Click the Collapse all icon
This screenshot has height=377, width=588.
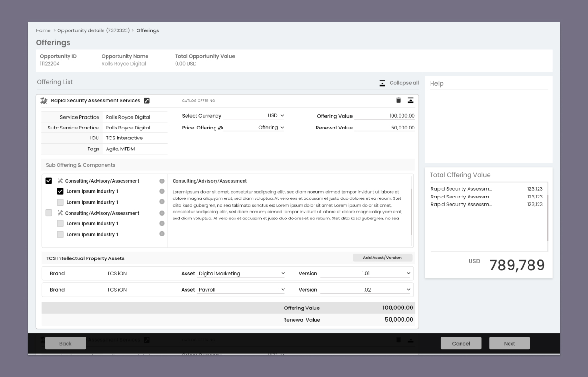pyautogui.click(x=382, y=83)
